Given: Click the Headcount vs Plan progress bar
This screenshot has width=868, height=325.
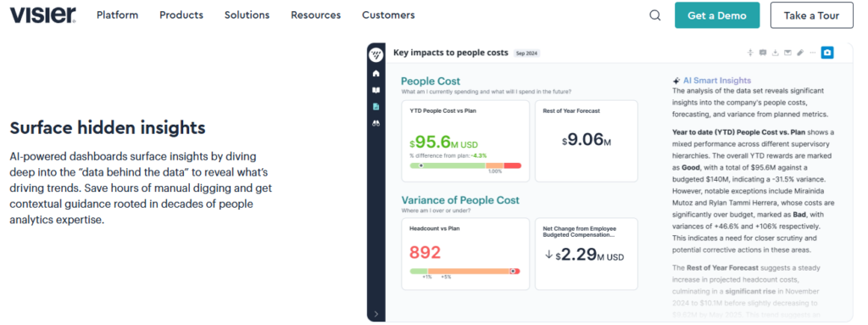Looking at the screenshot, I should tap(465, 272).
